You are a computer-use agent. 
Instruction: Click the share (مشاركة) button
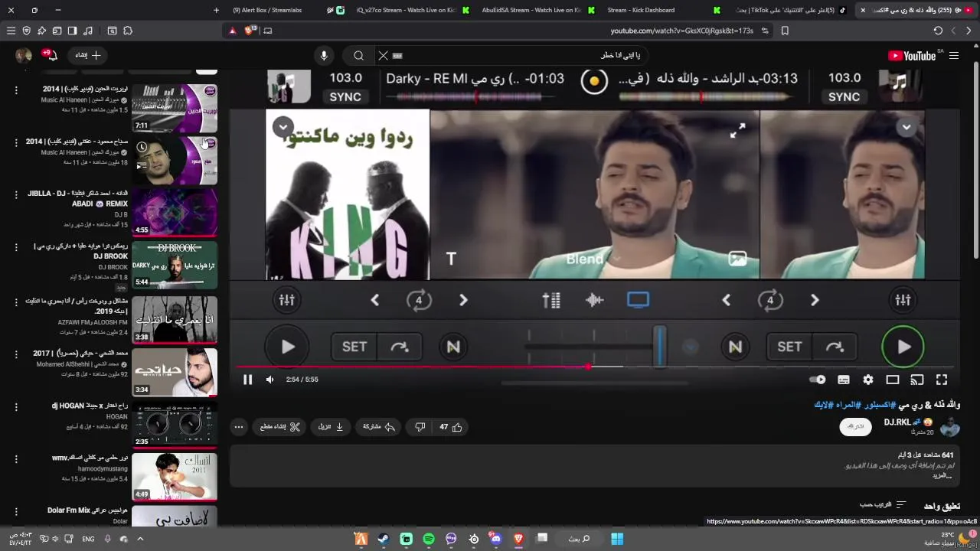(379, 427)
